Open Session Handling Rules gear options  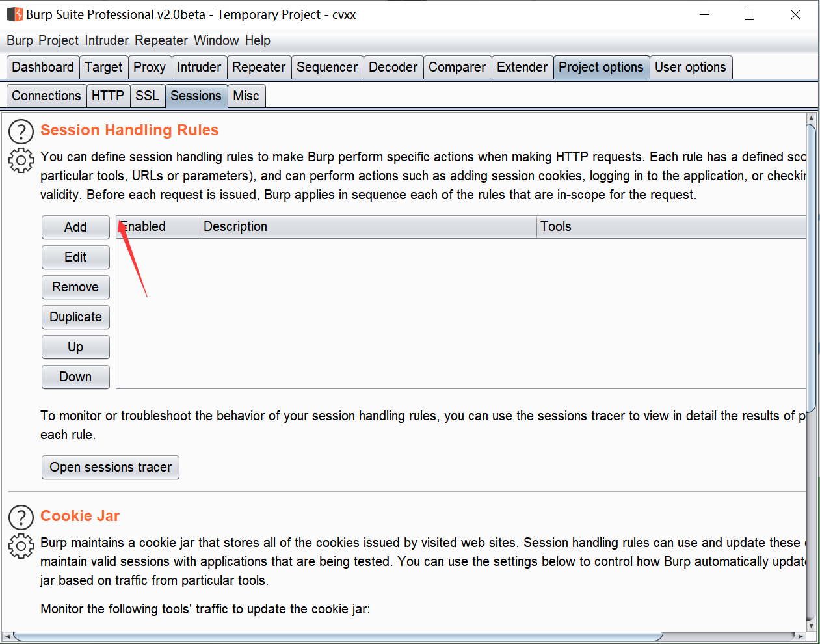pyautogui.click(x=21, y=160)
